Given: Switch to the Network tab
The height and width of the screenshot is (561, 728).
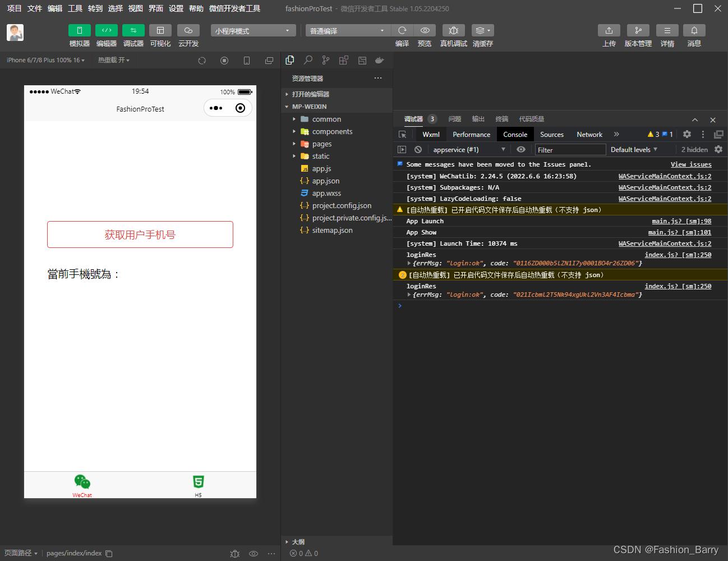Looking at the screenshot, I should tap(589, 135).
